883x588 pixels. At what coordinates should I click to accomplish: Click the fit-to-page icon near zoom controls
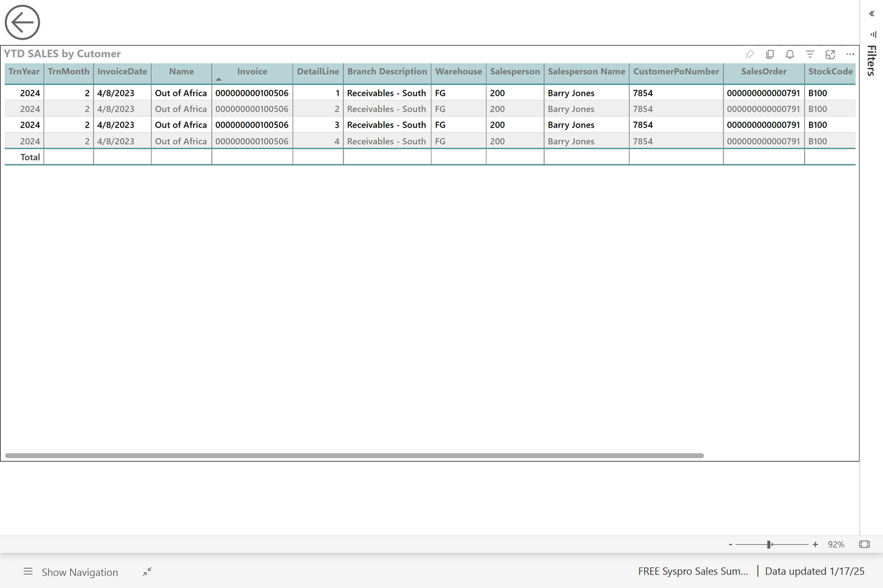pos(864,544)
